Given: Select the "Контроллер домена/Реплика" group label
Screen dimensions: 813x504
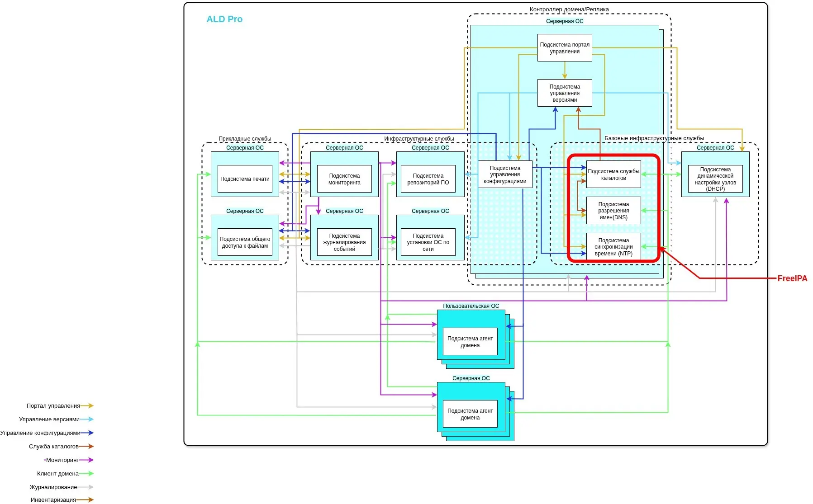Looking at the screenshot, I should [569, 9].
